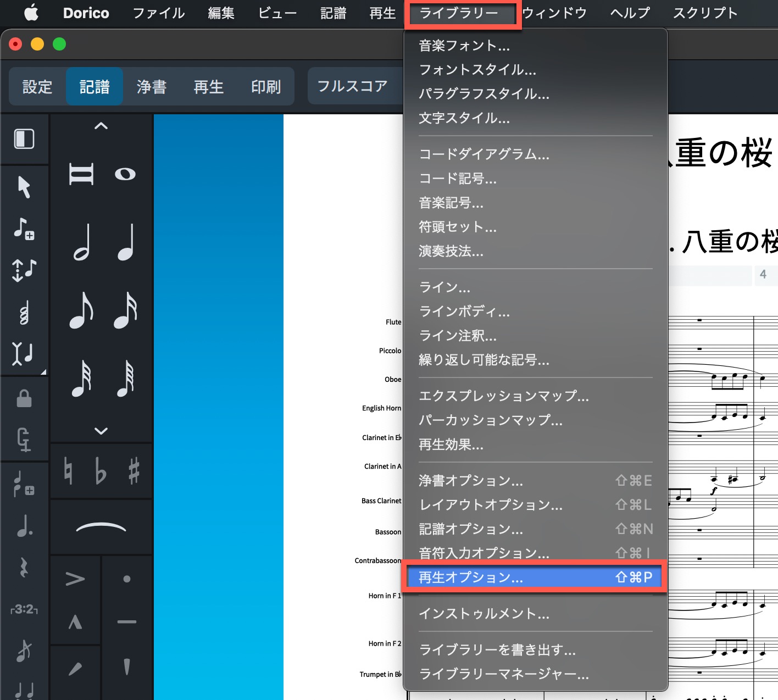This screenshot has width=778, height=700.
Task: Choose 音楽フォント... menu entry
Action: 536,46
